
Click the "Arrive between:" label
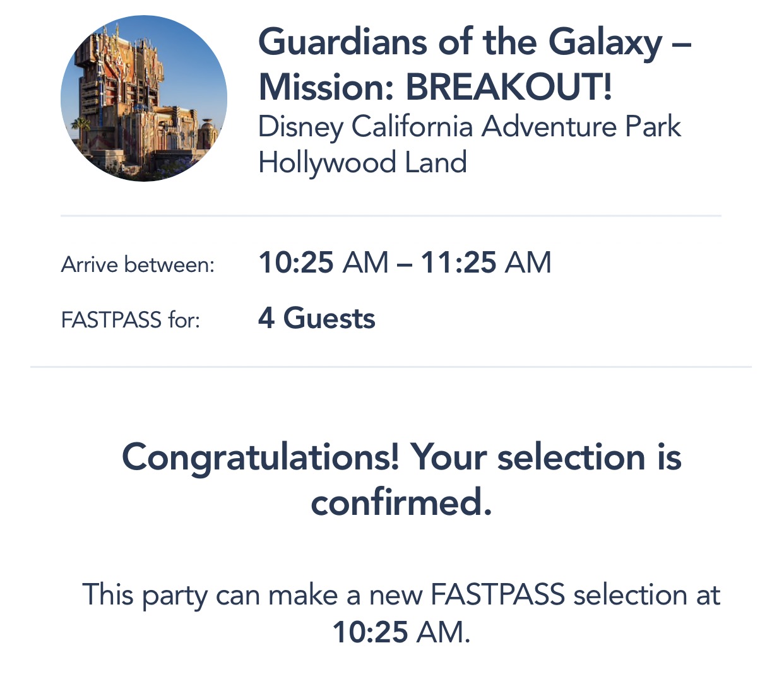(138, 265)
